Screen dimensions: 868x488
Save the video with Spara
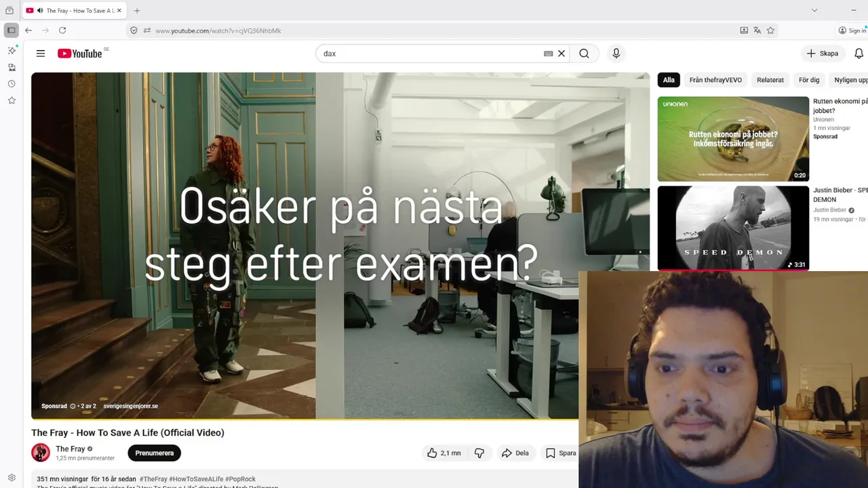561,453
